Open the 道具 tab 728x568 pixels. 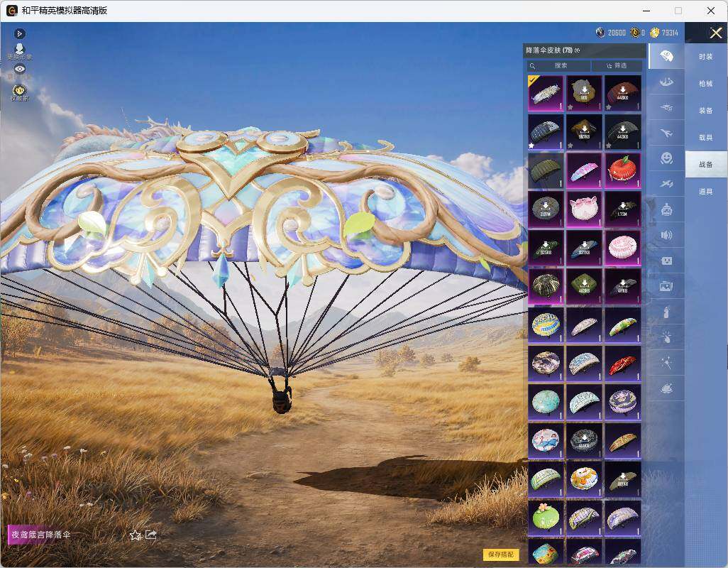coord(706,192)
